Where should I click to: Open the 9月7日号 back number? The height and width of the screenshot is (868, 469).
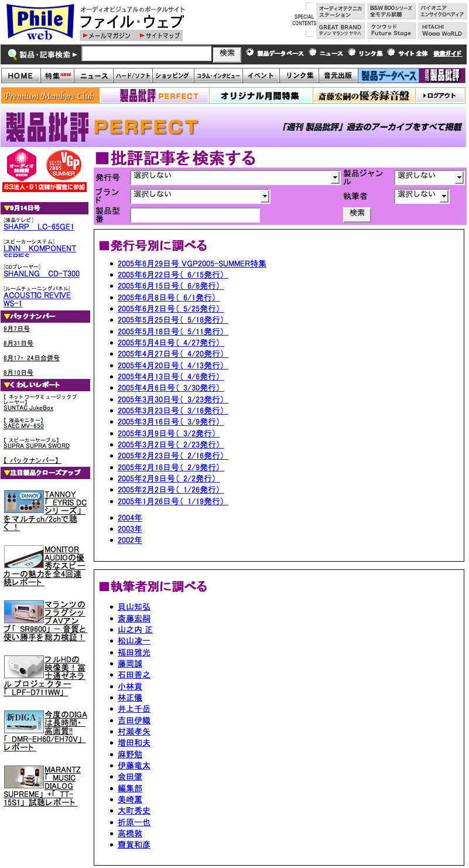(16, 329)
